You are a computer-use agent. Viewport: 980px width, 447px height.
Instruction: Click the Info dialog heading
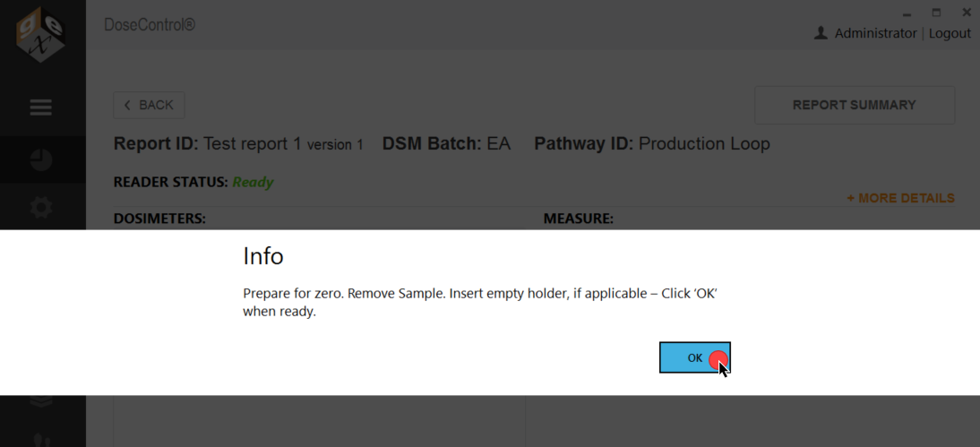coord(263,255)
